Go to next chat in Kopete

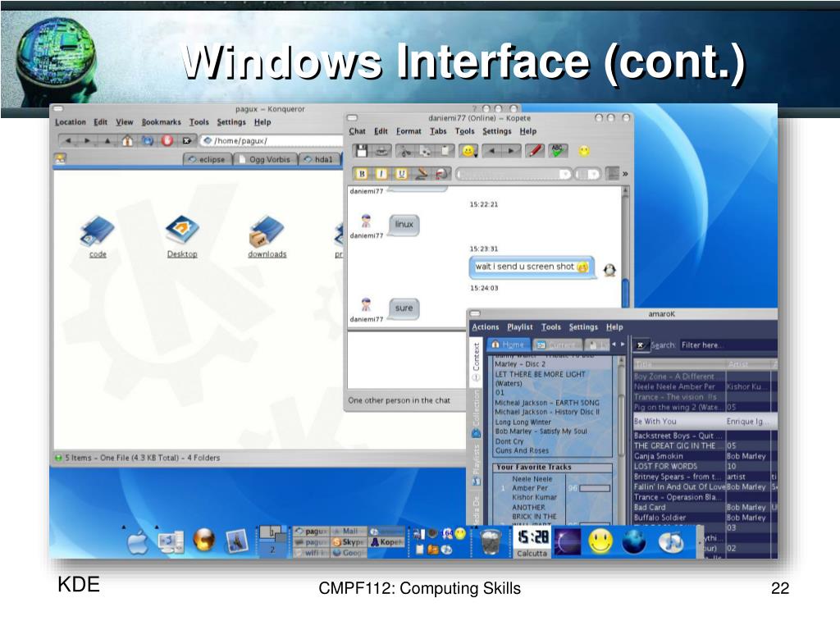[x=510, y=151]
